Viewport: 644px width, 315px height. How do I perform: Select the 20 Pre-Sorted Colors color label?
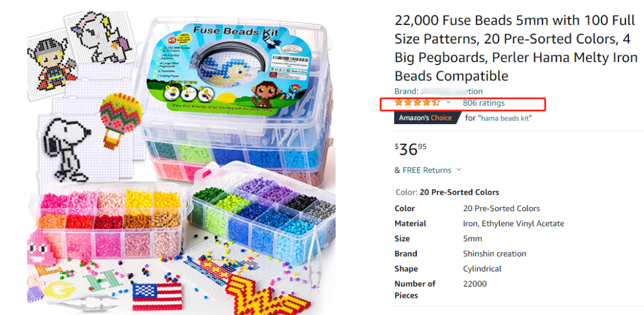[x=460, y=192]
